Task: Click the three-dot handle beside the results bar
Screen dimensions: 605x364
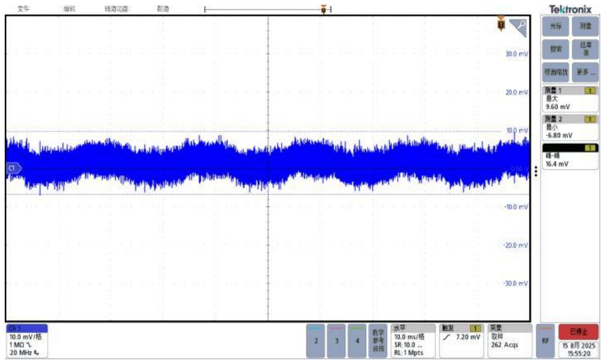Action: coord(536,171)
